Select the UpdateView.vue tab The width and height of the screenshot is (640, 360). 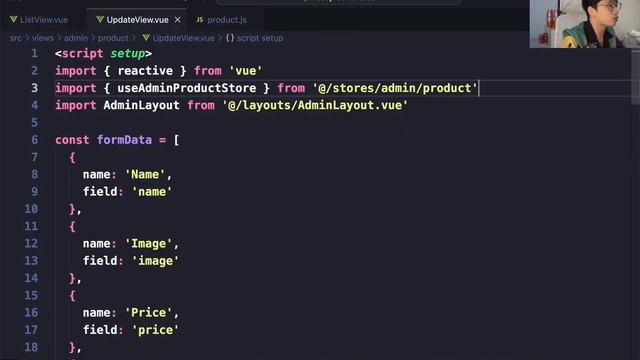click(137, 20)
